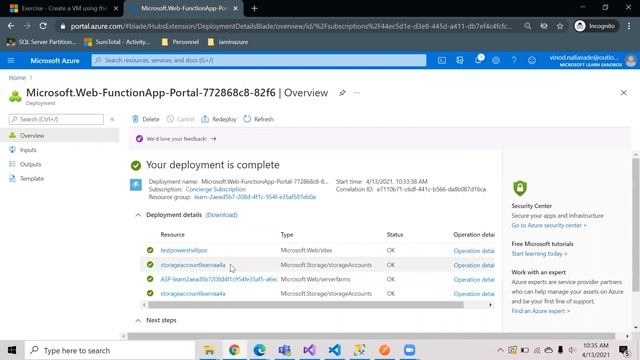Click the left menu search box
The width and height of the screenshot is (640, 360).
(x=56, y=119)
